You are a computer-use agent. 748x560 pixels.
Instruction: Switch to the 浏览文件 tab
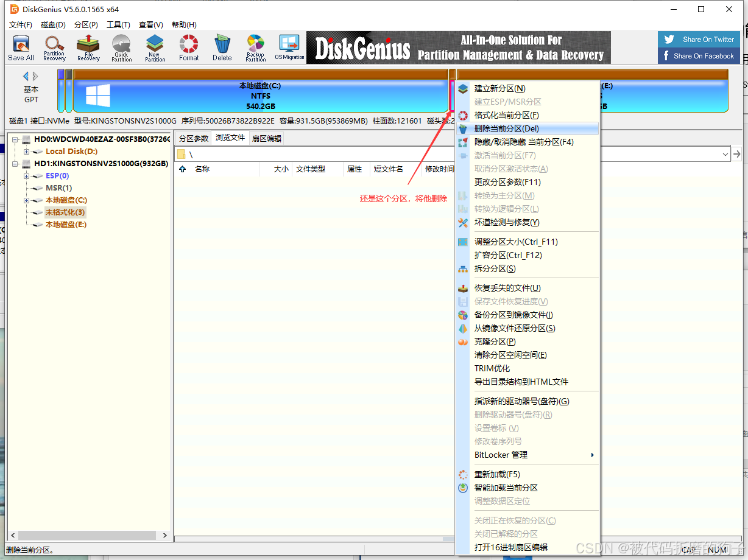[230, 138]
